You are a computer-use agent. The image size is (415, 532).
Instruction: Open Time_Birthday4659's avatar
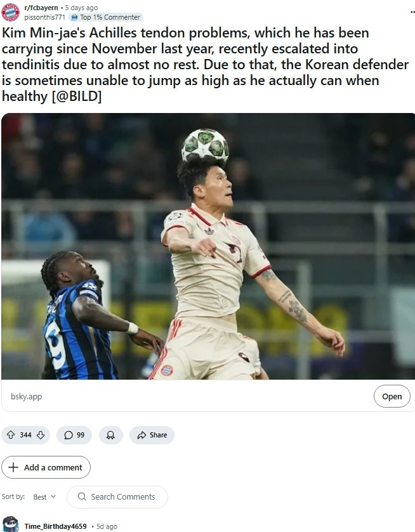[11, 524]
